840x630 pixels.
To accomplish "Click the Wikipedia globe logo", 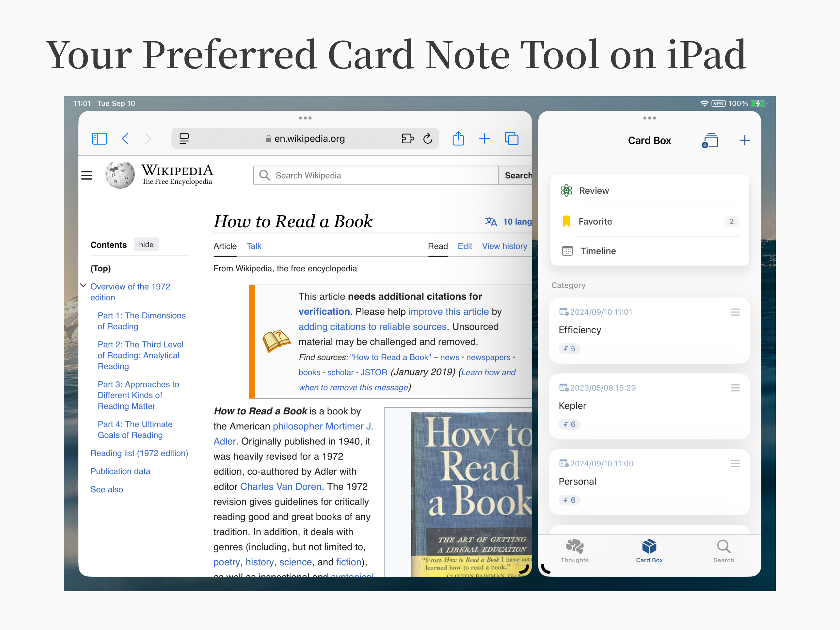I will [120, 175].
